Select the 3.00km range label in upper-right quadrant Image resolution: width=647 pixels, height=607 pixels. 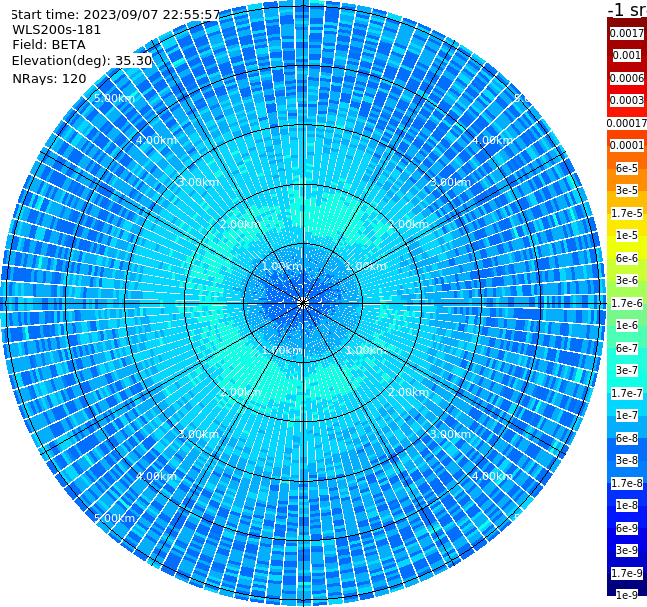coord(451,182)
